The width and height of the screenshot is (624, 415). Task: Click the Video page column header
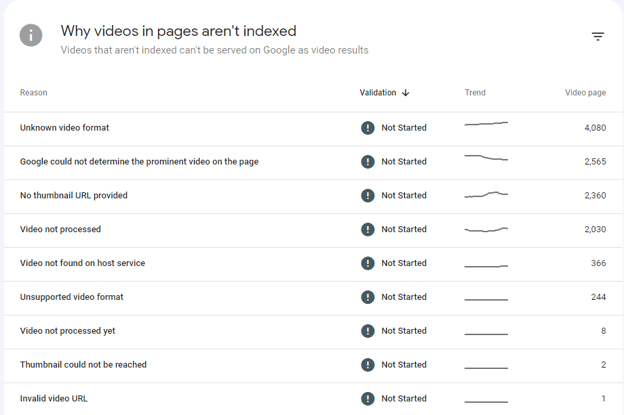[x=585, y=93]
